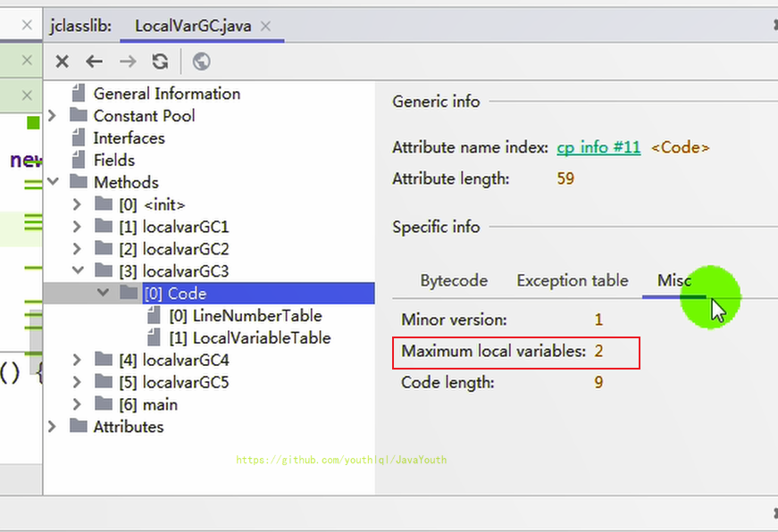Viewport: 778px width, 532px height.
Task: Open the Interfaces node
Action: (x=129, y=137)
